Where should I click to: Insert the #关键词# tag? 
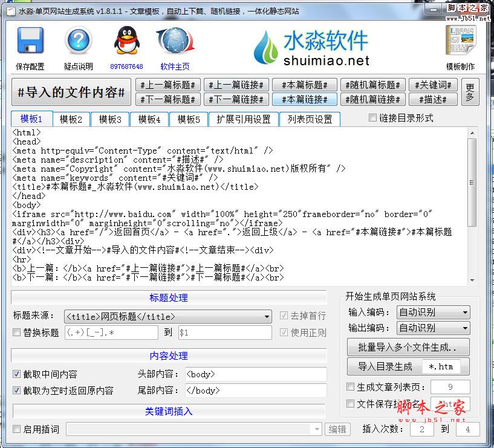[x=433, y=85]
